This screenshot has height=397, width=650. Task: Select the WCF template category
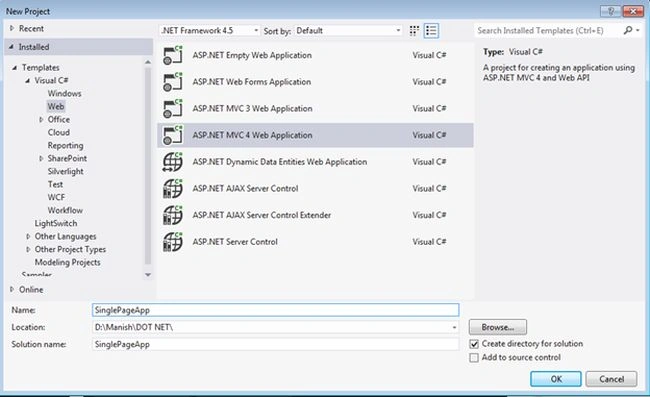click(56, 197)
